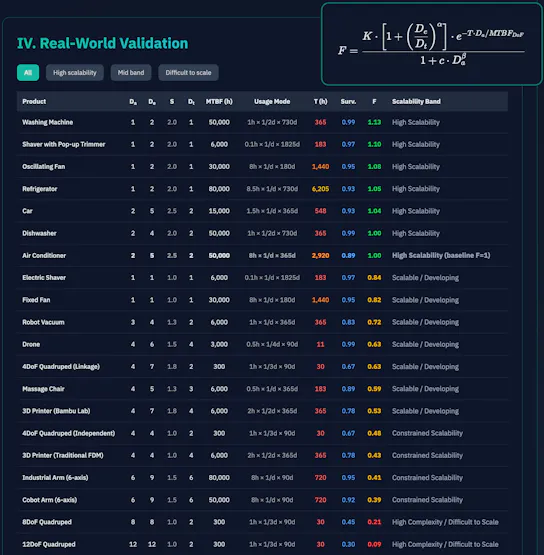Select the Electric Shaver product name

click(x=44, y=278)
